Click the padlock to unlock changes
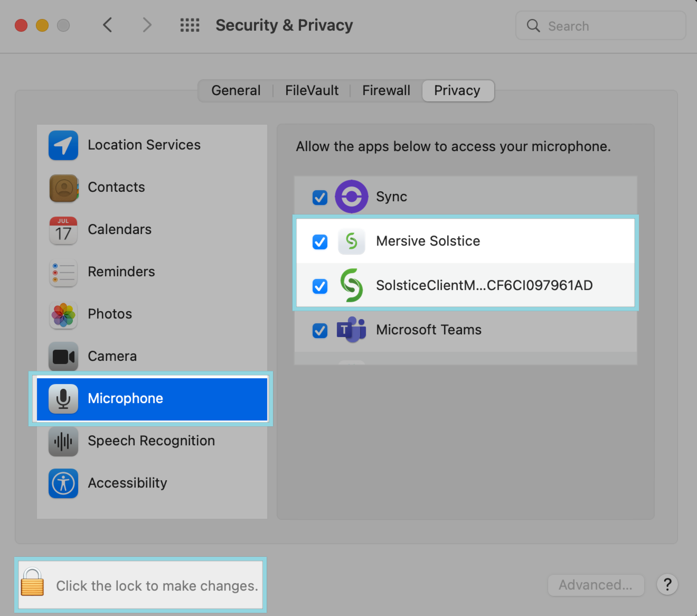The height and width of the screenshot is (616, 697). [x=32, y=582]
